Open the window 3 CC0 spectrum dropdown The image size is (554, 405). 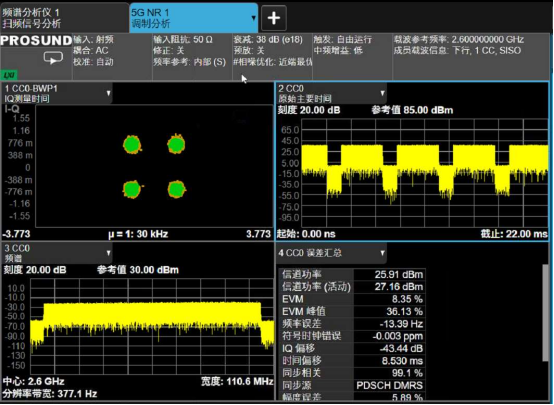108,253
